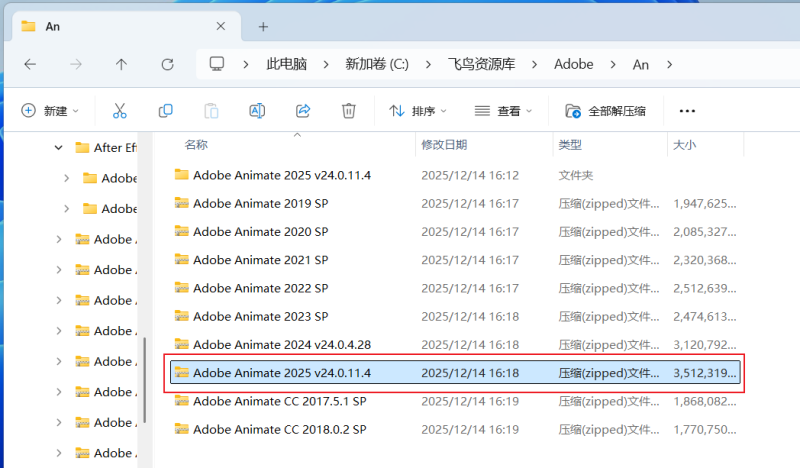This screenshot has width=800, height=468.
Task: Open the 新建 new item dropdown
Action: coord(49,111)
